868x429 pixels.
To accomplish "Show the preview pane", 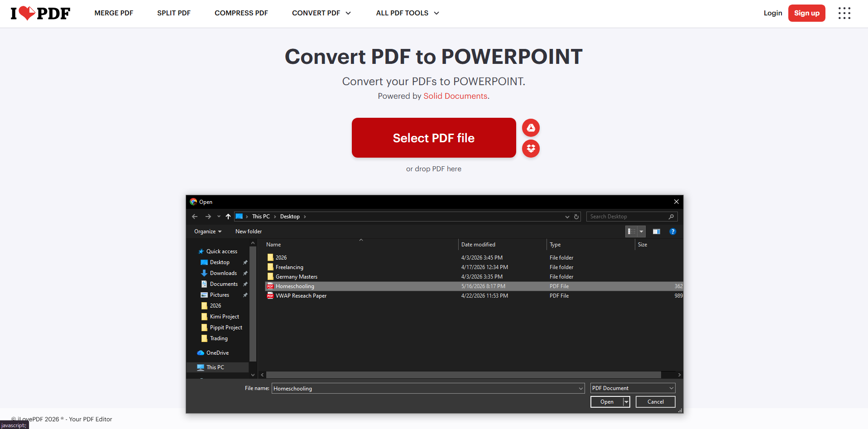I will [657, 231].
